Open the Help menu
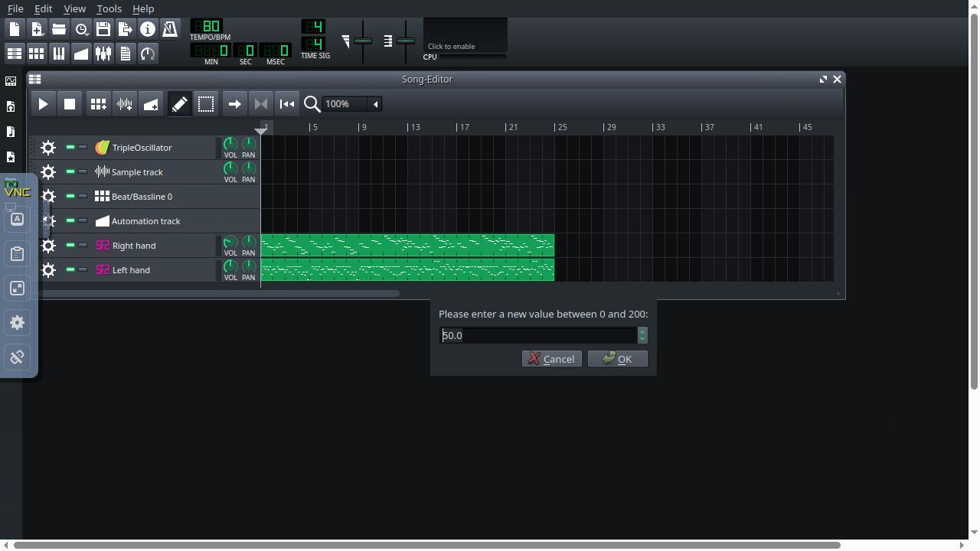Viewport: 980px width, 551px height. pyautogui.click(x=143, y=8)
